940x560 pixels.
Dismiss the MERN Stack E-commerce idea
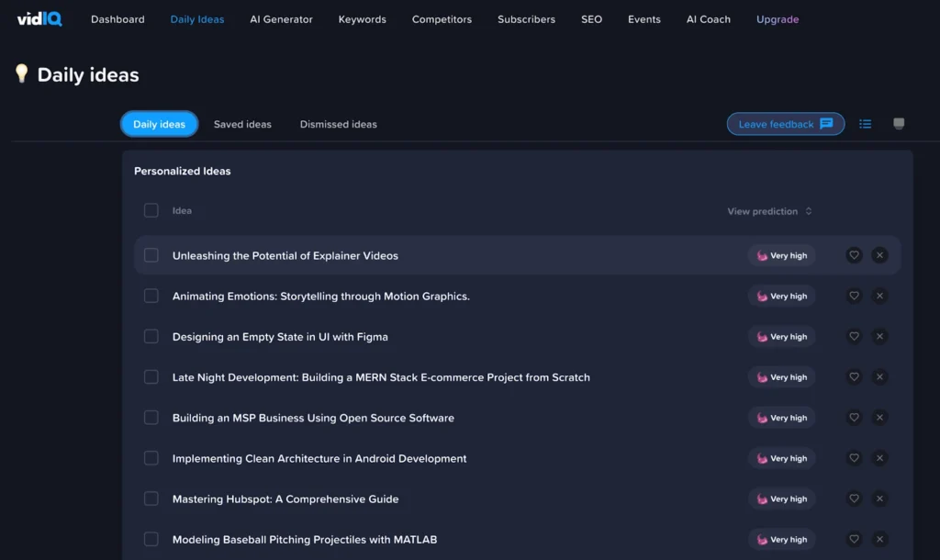[x=879, y=377]
